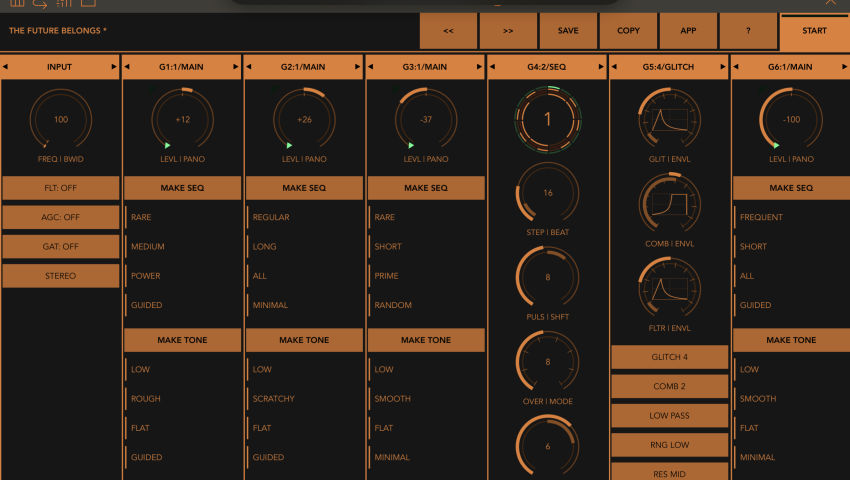Click the STEP | BEAT knob showing 16
The height and width of the screenshot is (480, 850).
click(x=548, y=193)
